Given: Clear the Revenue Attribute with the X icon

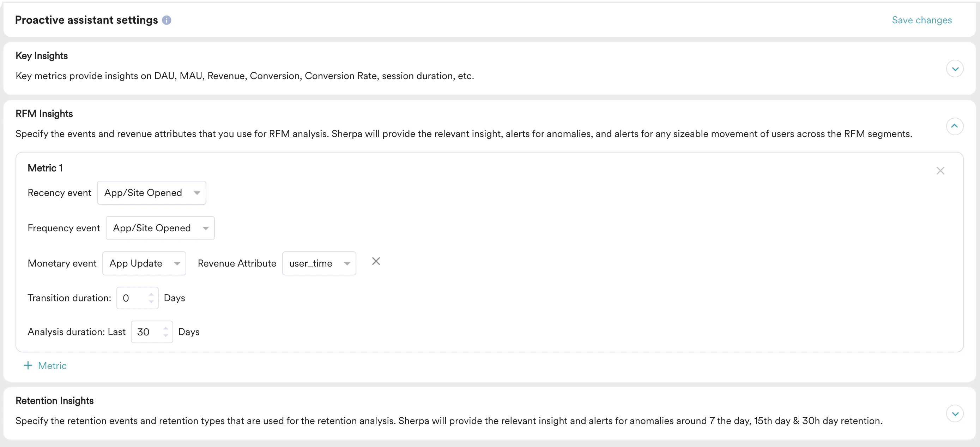Looking at the screenshot, I should (376, 261).
